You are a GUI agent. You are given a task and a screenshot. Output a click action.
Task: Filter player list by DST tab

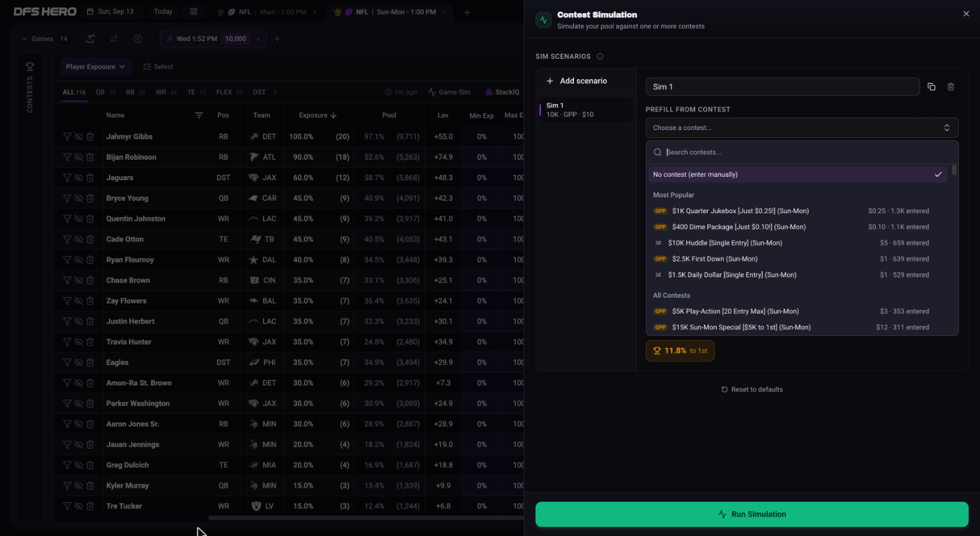click(x=265, y=92)
